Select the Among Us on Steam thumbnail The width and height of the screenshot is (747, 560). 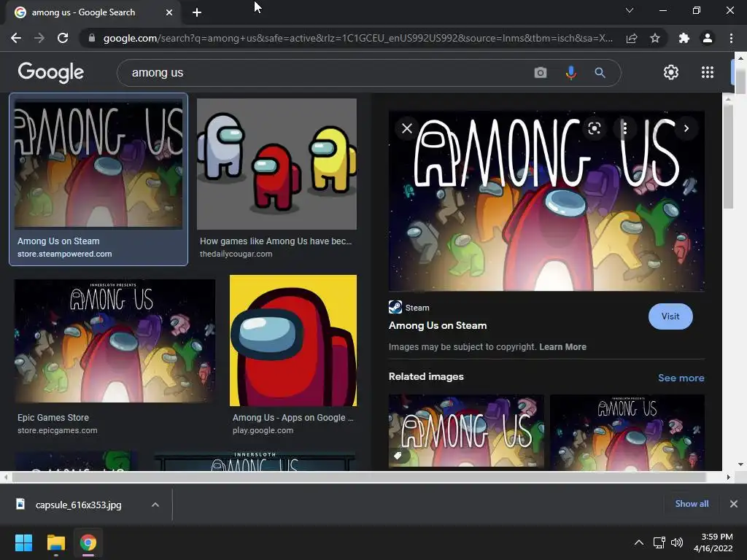[x=98, y=163]
